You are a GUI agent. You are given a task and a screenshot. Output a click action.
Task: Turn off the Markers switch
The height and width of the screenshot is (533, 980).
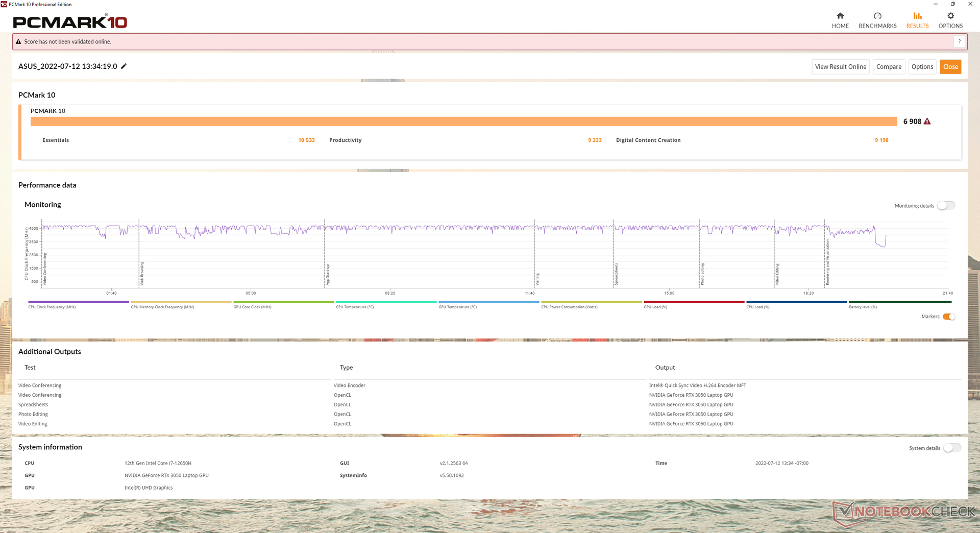click(949, 317)
